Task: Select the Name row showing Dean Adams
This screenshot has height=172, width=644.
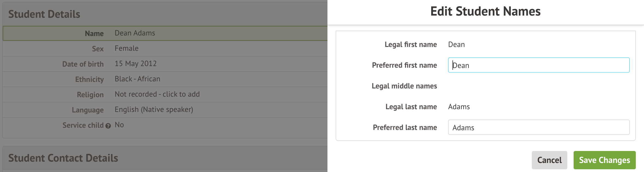Action: click(x=135, y=33)
